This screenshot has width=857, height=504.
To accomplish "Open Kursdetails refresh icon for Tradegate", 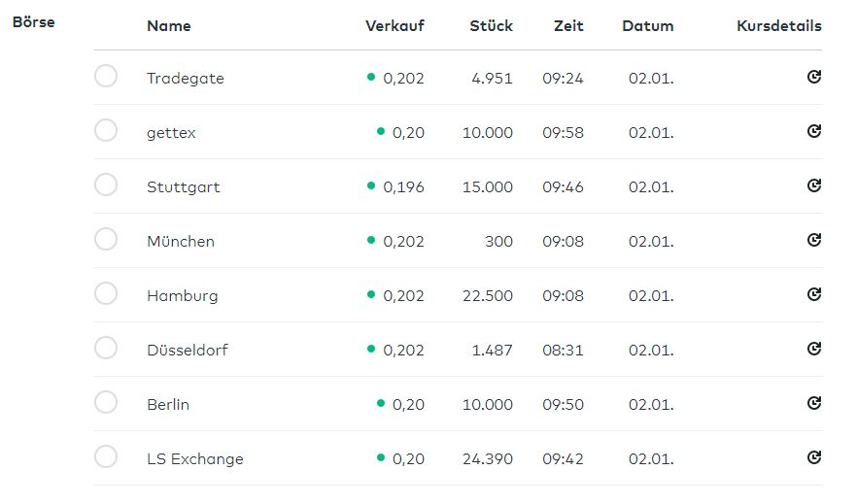I will tap(814, 77).
